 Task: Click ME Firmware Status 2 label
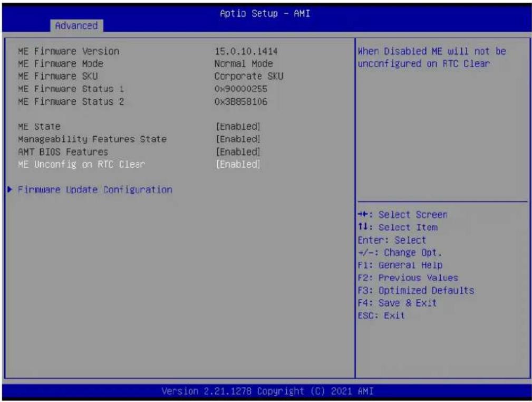point(71,101)
